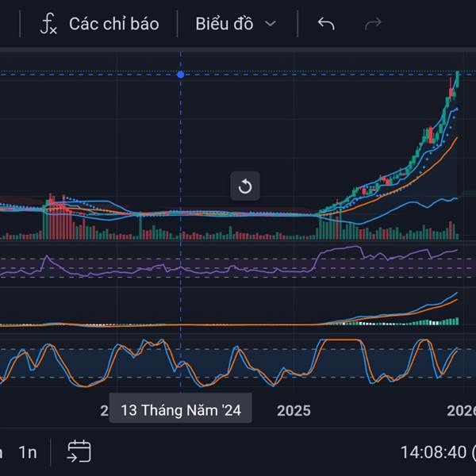The width and height of the screenshot is (476, 476).
Task: Click the fx indicators icon
Action: point(48,23)
